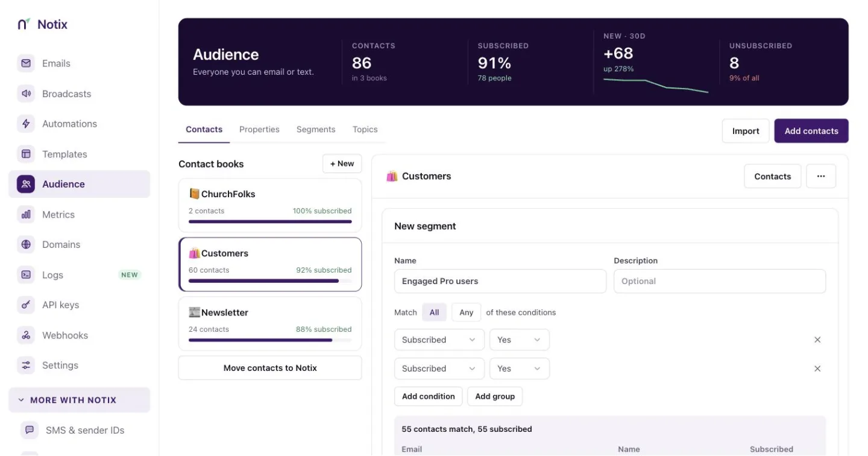The height and width of the screenshot is (456, 868).
Task: Click the ChurchFolks subscribed progress bar
Action: 270,221
